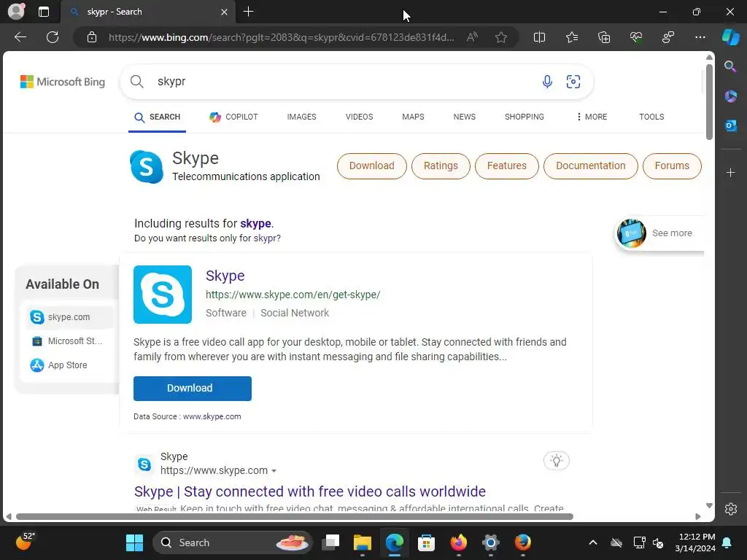Switch to COPILOT tab

(233, 117)
